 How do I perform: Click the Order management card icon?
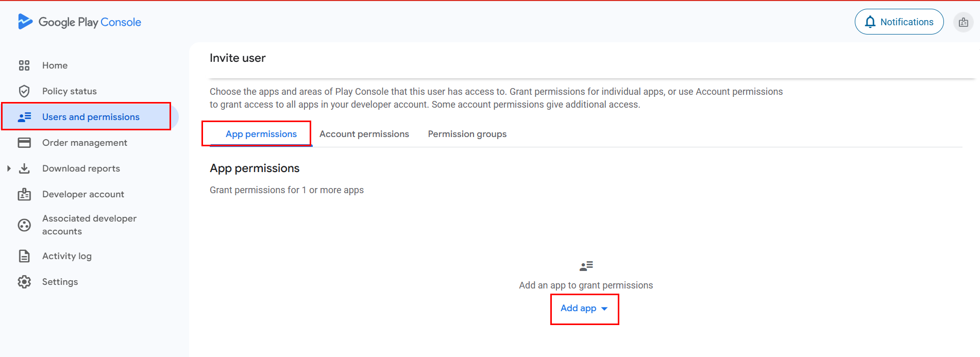coord(24,143)
